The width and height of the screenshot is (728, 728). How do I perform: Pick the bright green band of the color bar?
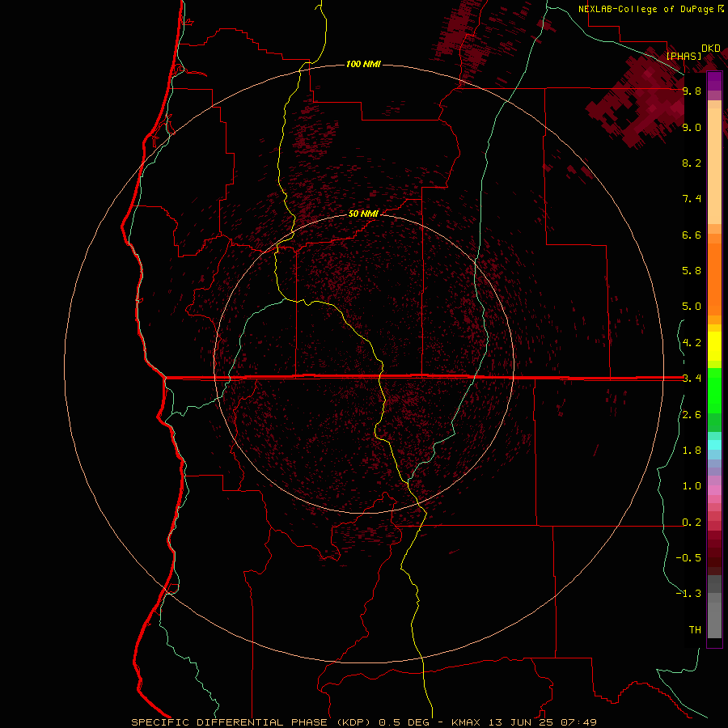coord(714,391)
